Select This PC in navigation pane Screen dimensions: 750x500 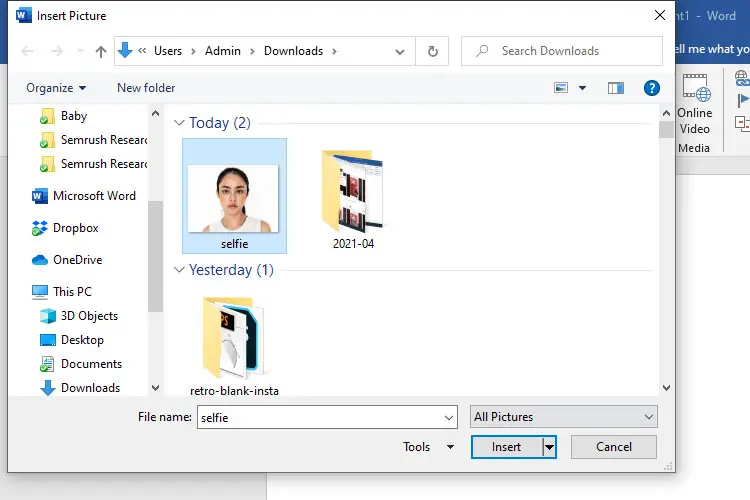click(x=62, y=291)
